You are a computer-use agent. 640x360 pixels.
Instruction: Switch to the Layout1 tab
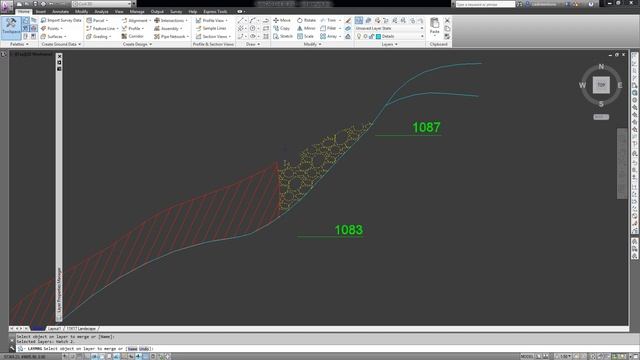(x=54, y=329)
